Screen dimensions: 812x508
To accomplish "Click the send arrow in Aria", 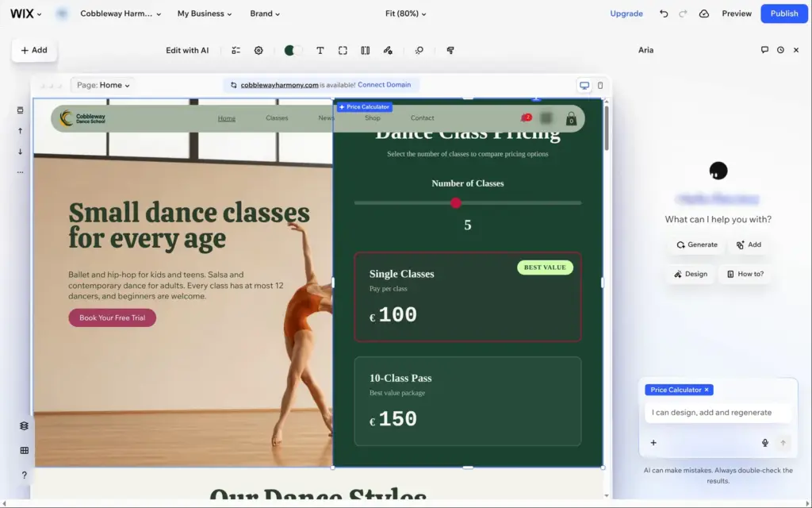I will (783, 443).
